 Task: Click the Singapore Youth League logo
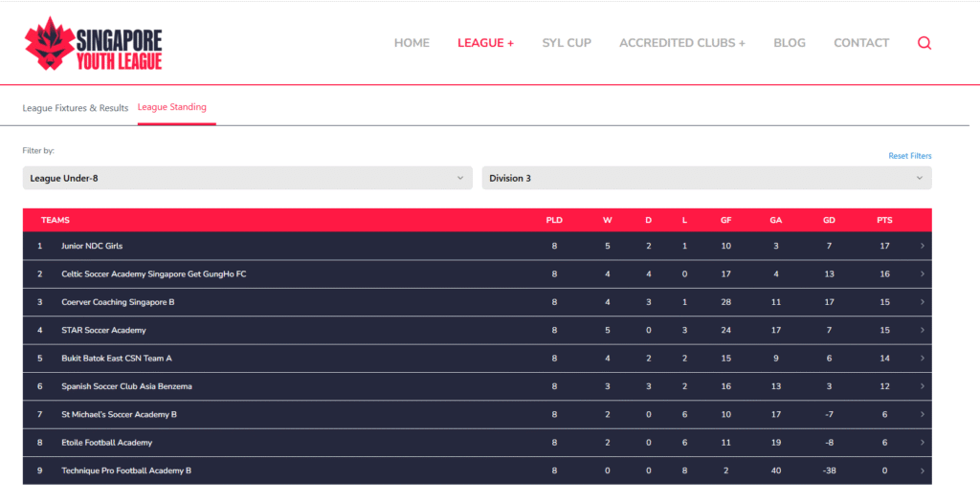[94, 44]
